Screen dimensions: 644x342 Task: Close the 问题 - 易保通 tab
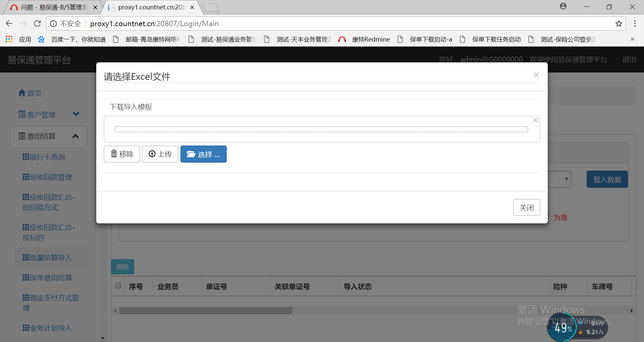click(x=95, y=7)
